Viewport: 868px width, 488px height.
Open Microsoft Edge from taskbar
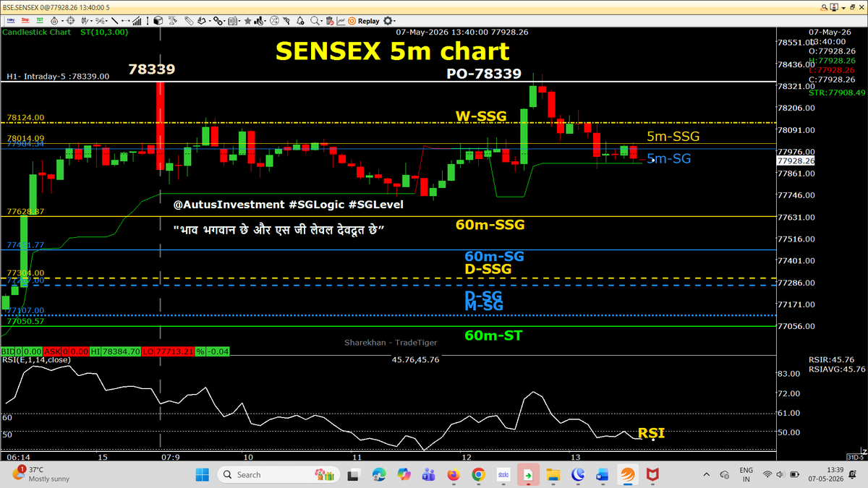tap(379, 474)
